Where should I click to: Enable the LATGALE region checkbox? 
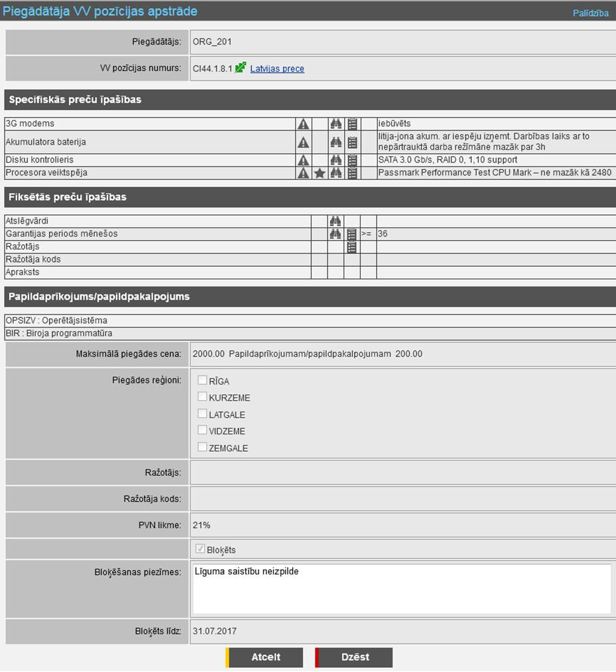(x=202, y=414)
